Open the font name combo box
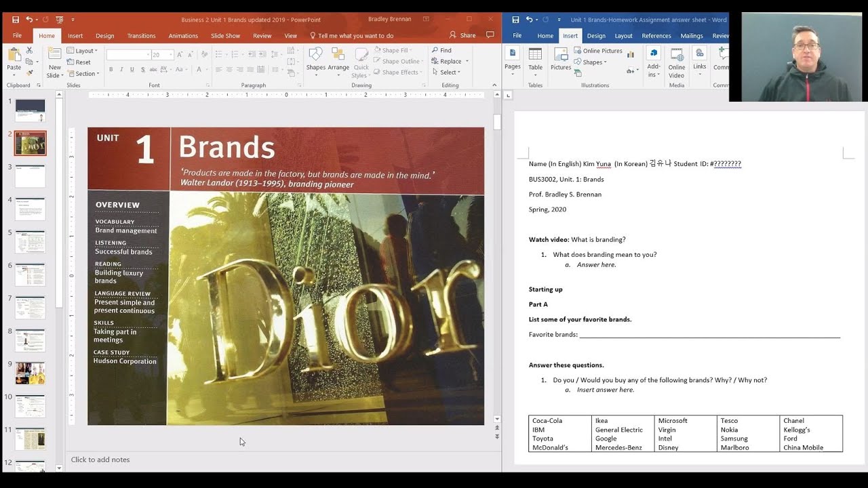868x488 pixels. pyautogui.click(x=127, y=54)
